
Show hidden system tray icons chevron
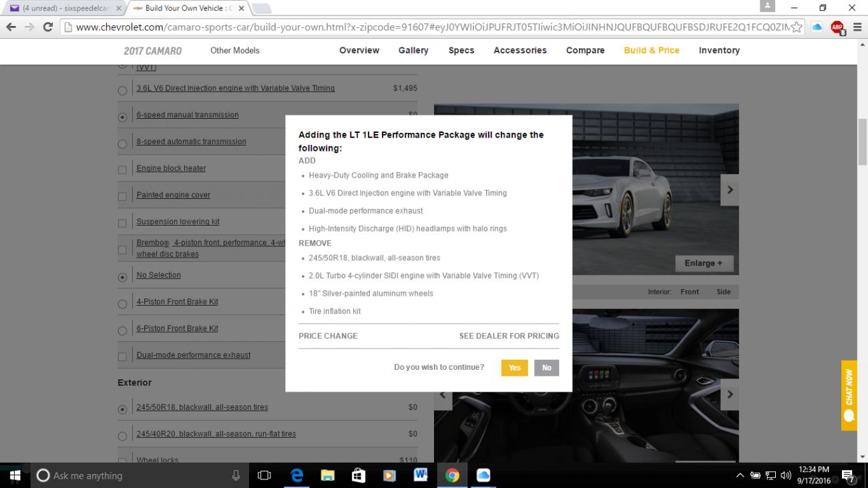click(740, 475)
